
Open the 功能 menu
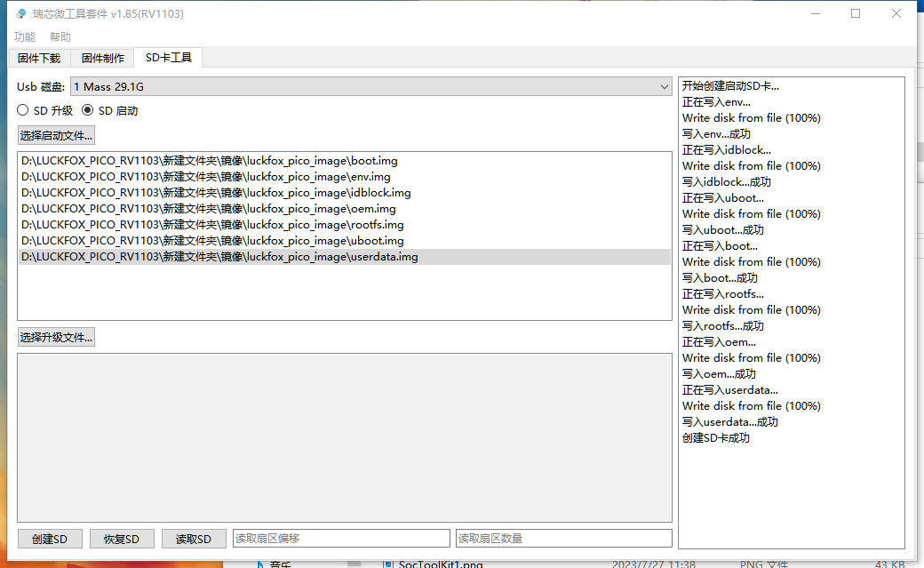click(x=25, y=36)
